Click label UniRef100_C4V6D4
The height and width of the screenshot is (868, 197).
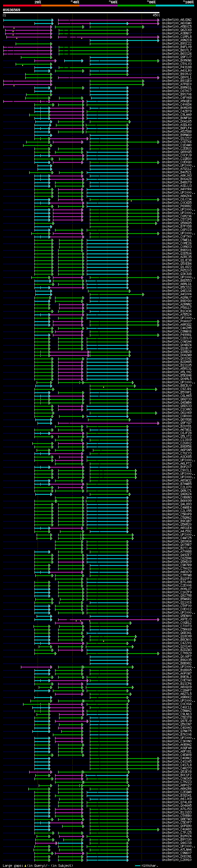(x=177, y=104)
